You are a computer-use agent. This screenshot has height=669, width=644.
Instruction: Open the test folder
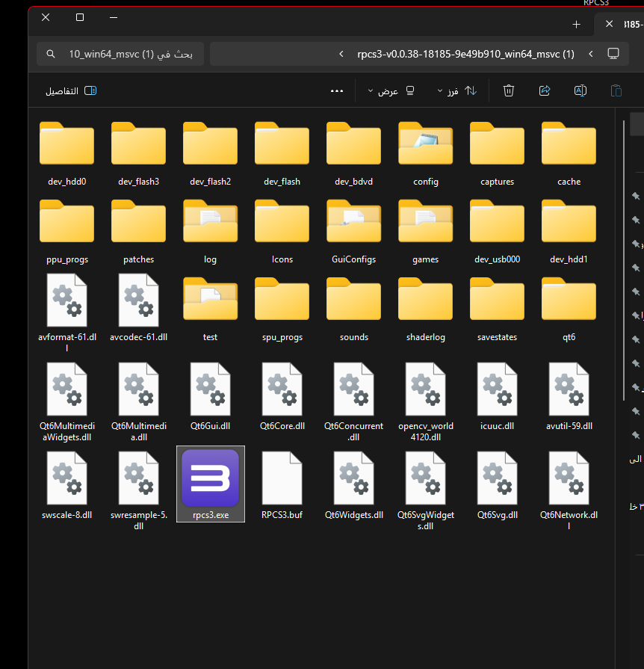click(x=210, y=309)
